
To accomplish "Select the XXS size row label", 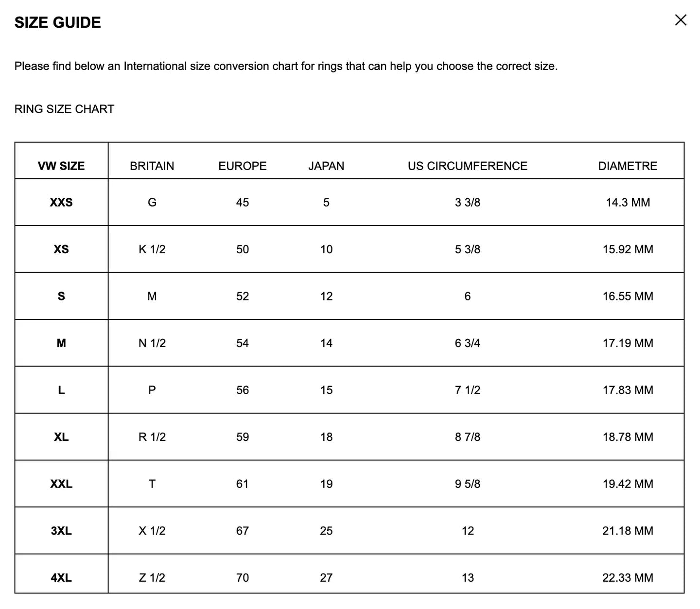I will point(61,202).
